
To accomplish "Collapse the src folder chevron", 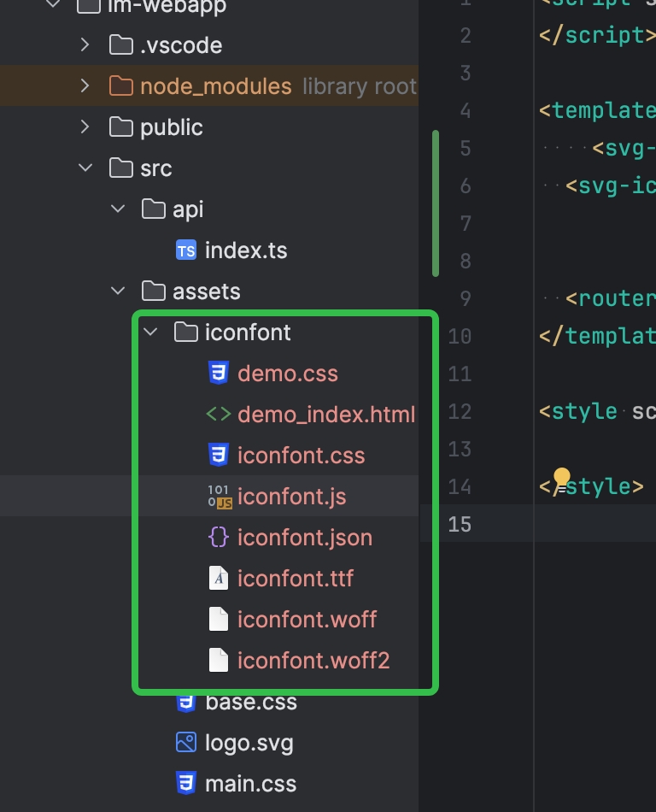I will 85,168.
